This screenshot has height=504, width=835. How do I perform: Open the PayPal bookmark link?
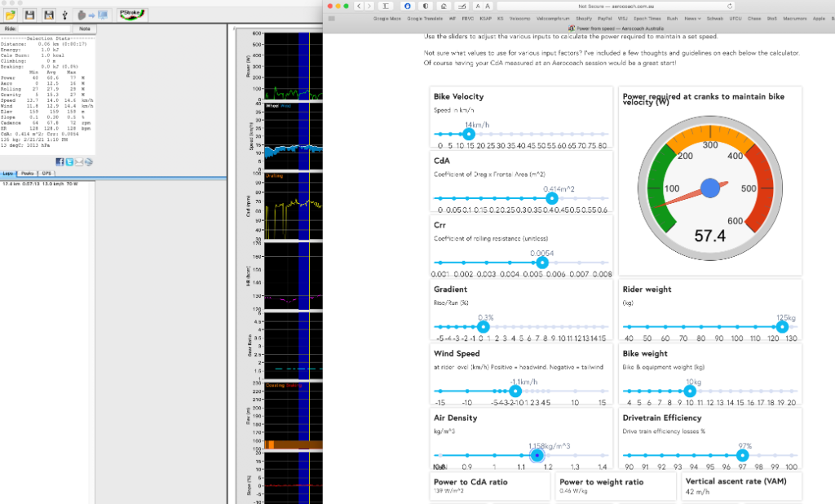tap(605, 16)
